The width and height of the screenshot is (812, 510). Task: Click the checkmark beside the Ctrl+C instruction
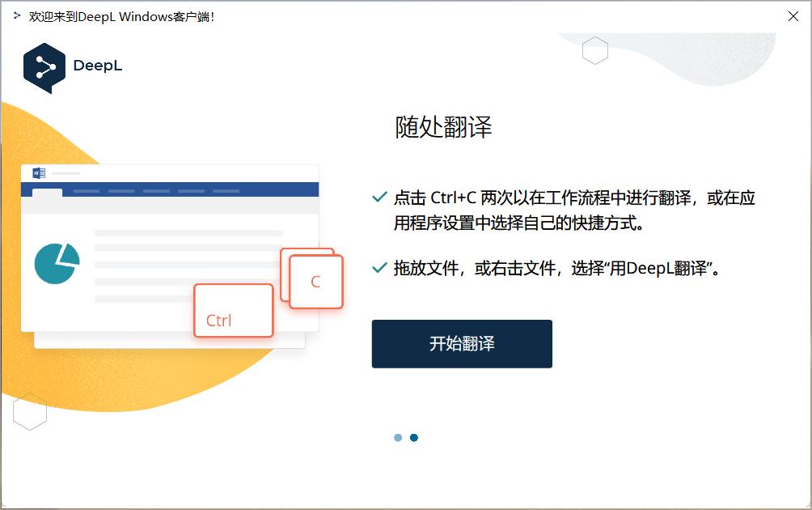(x=378, y=195)
